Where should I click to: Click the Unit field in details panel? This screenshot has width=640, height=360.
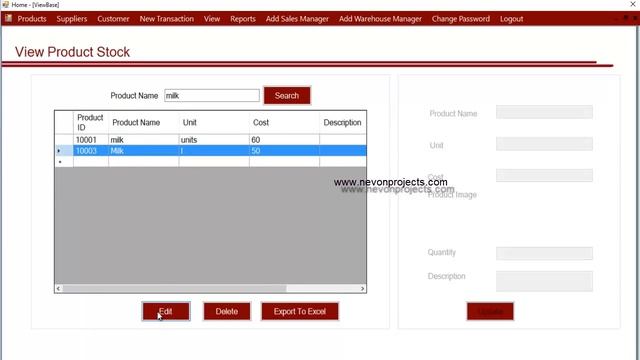(x=544, y=144)
